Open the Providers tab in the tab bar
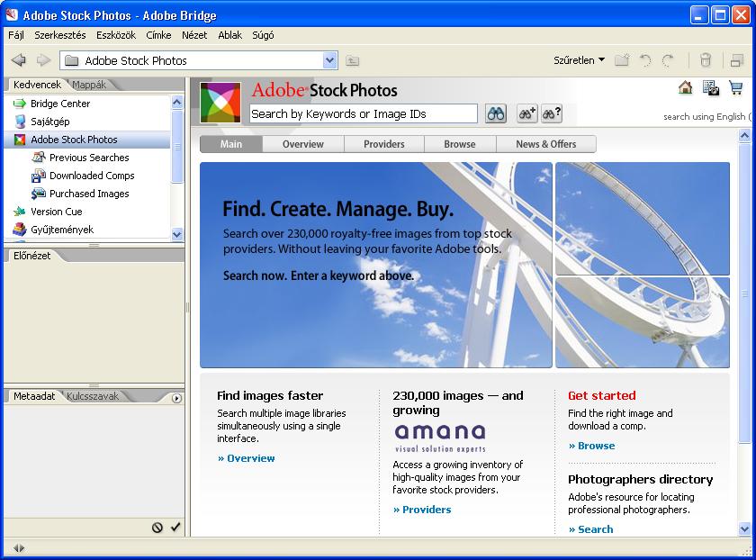Image resolution: width=756 pixels, height=560 pixels. tap(384, 144)
